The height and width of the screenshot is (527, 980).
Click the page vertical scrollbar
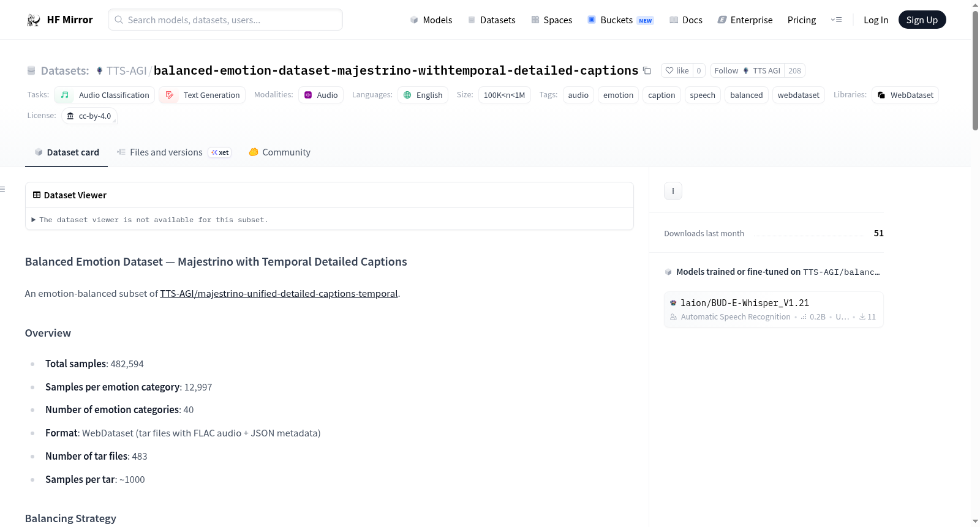pyautogui.click(x=975, y=70)
